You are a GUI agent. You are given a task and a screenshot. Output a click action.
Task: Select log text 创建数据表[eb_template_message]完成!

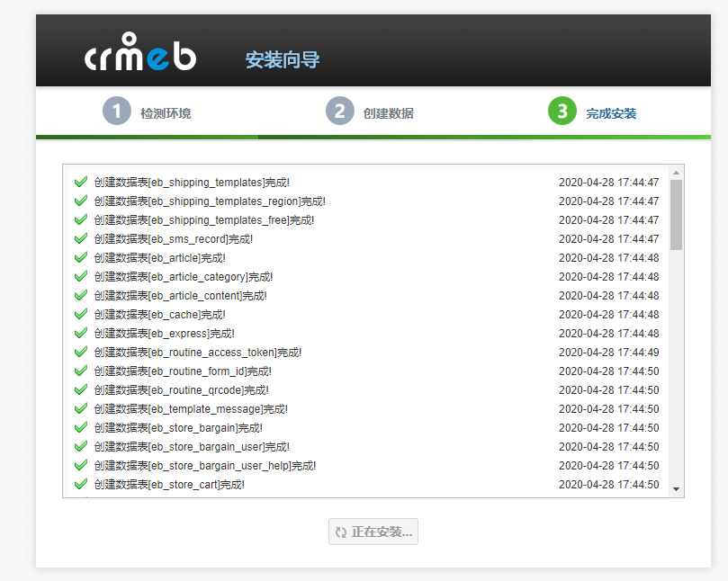coord(191,409)
